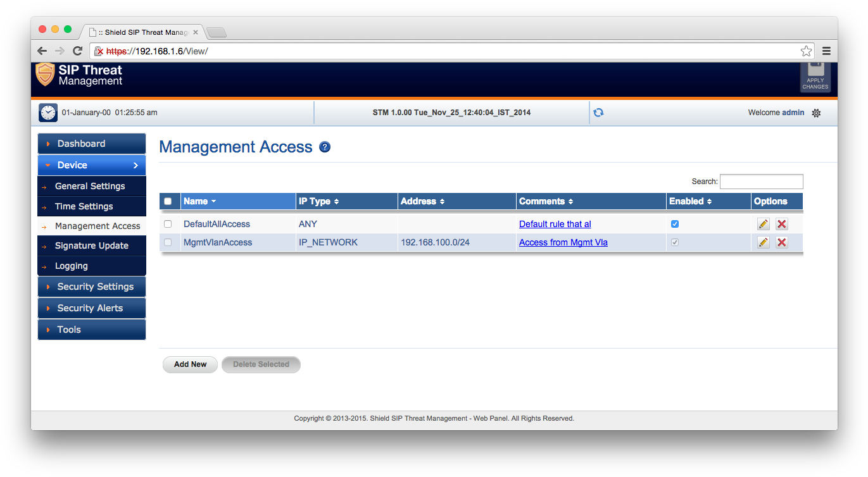The width and height of the screenshot is (868, 477).
Task: Edit the MgmtVlanAccess rule via pencil icon
Action: pos(764,242)
